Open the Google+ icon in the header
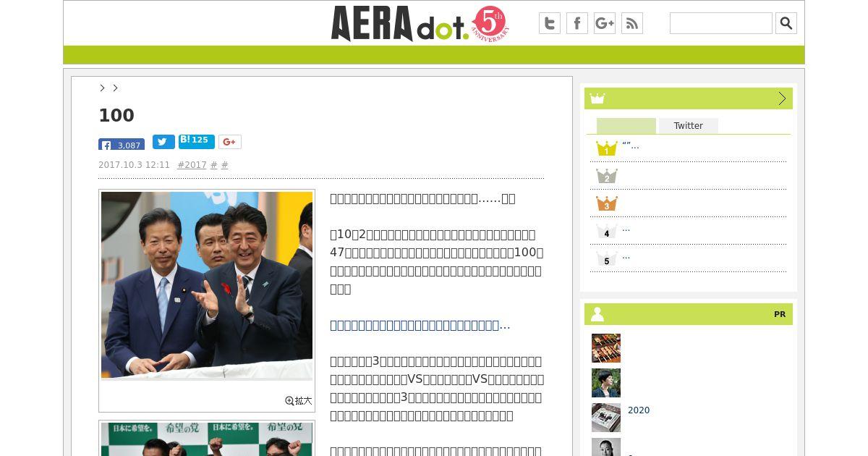This screenshot has height=456, width=868. 605,23
